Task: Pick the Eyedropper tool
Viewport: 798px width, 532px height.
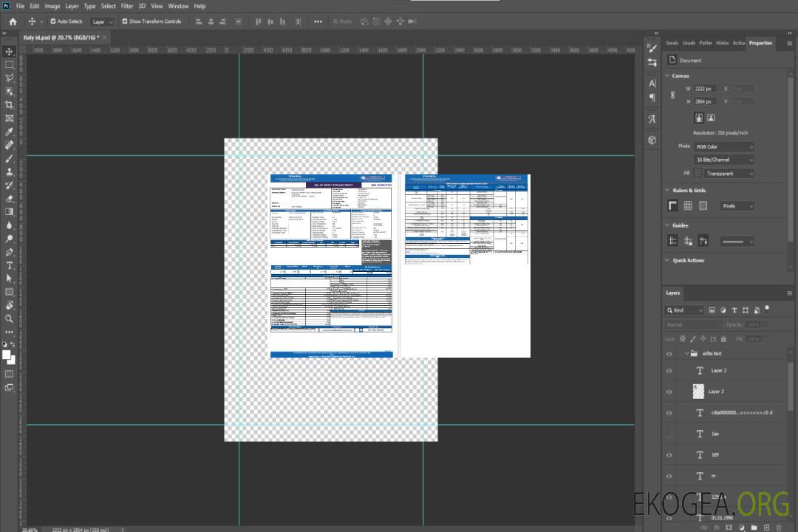Action: tap(10, 132)
